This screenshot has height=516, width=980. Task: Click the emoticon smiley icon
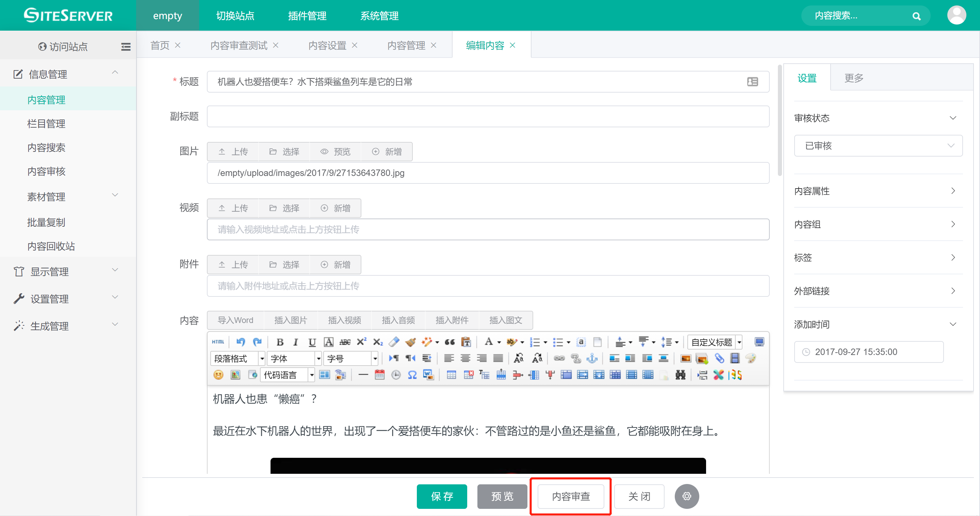pyautogui.click(x=218, y=375)
